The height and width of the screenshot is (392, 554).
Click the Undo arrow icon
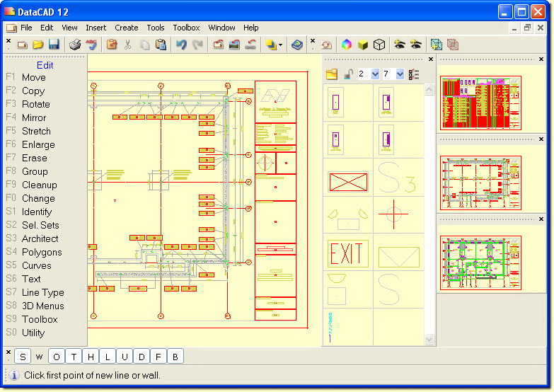pyautogui.click(x=182, y=45)
